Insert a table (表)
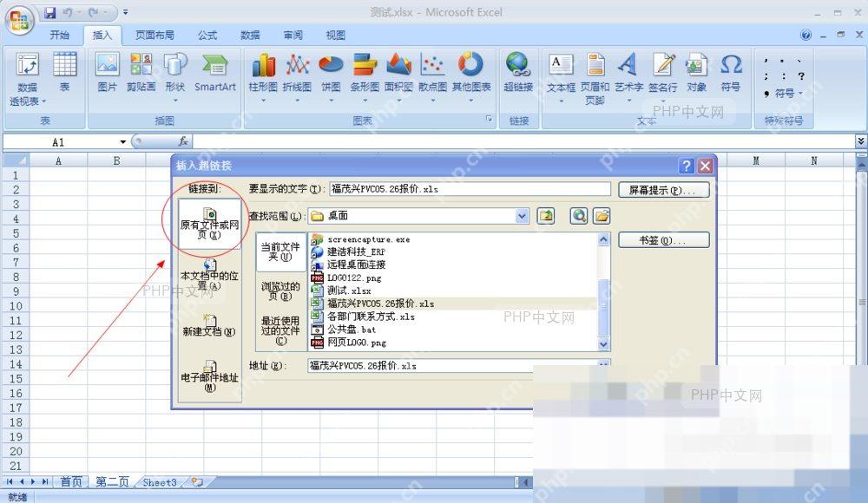This screenshot has width=868, height=503. (65, 72)
